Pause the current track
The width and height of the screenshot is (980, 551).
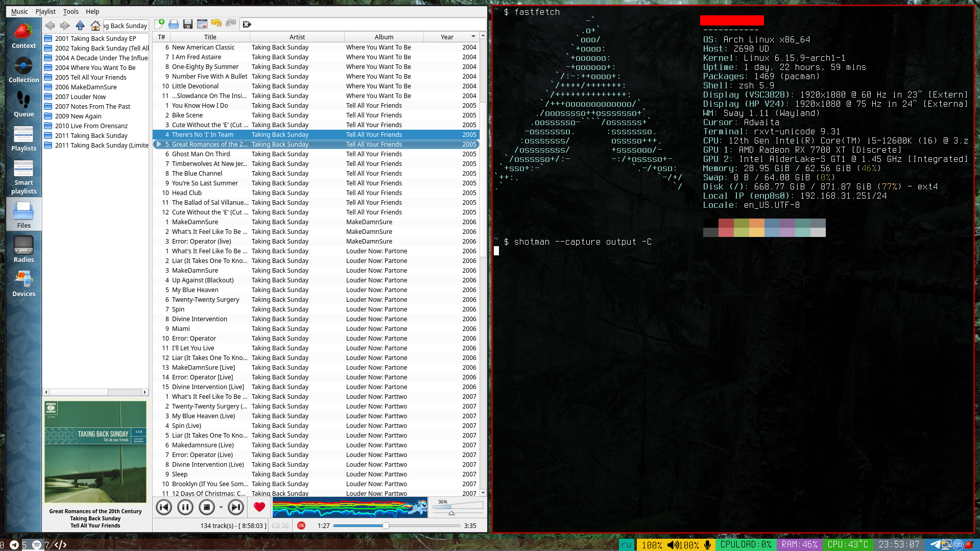(x=185, y=507)
